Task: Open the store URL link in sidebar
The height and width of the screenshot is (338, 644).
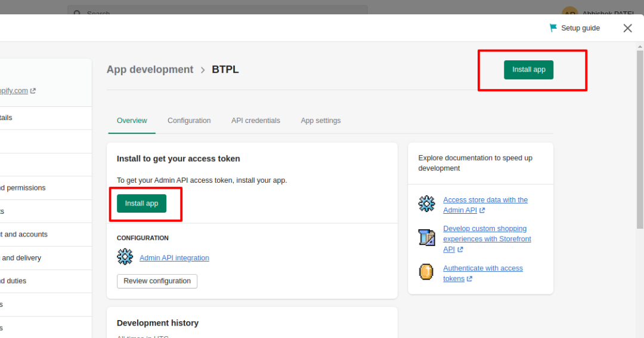Action: click(x=14, y=91)
